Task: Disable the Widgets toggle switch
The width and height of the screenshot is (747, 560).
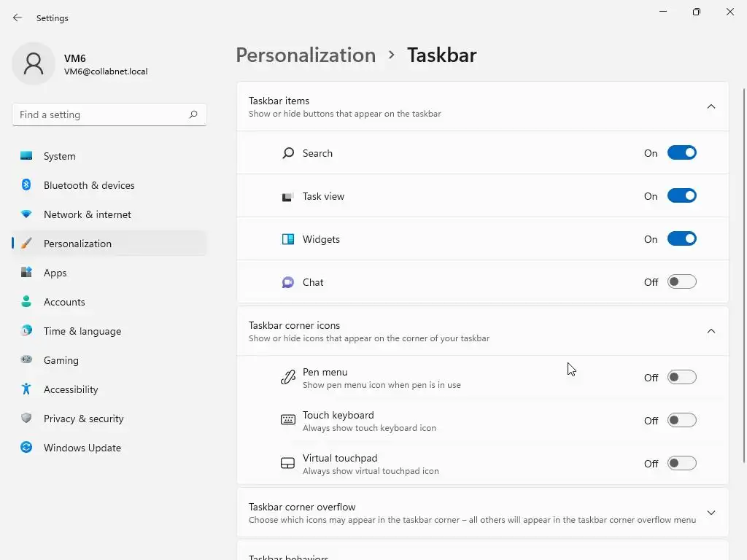Action: 681,239
